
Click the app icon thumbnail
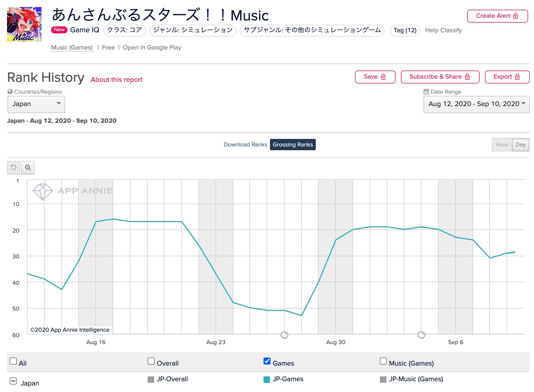(24, 24)
